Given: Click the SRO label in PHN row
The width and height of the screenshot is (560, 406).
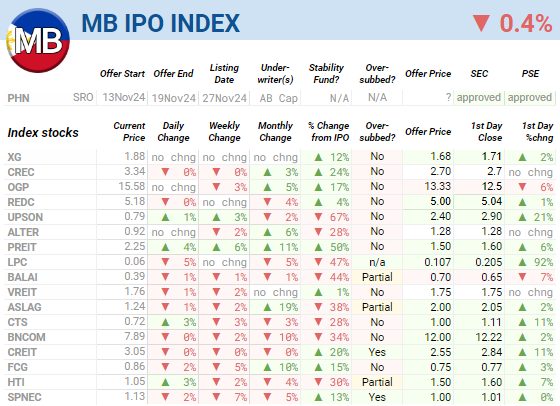Looking at the screenshot, I should 83,97.
